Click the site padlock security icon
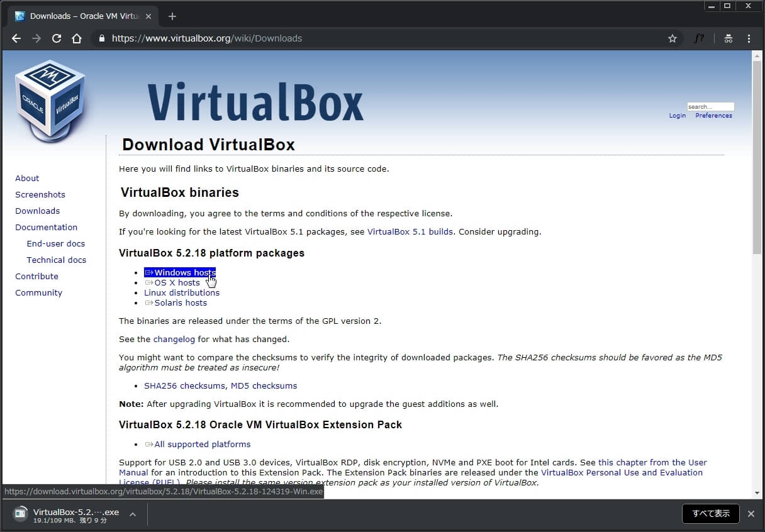The width and height of the screenshot is (765, 532). [x=101, y=38]
